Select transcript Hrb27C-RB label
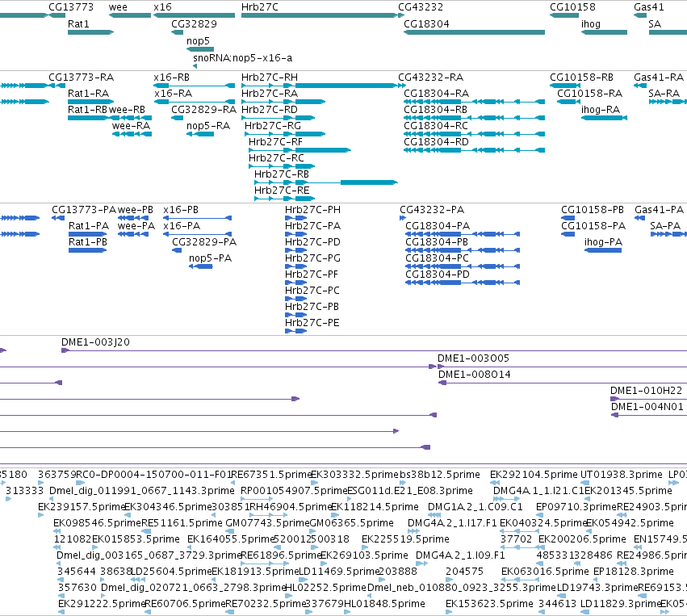Viewport: 687px width, 616px height. pyautogui.click(x=282, y=174)
